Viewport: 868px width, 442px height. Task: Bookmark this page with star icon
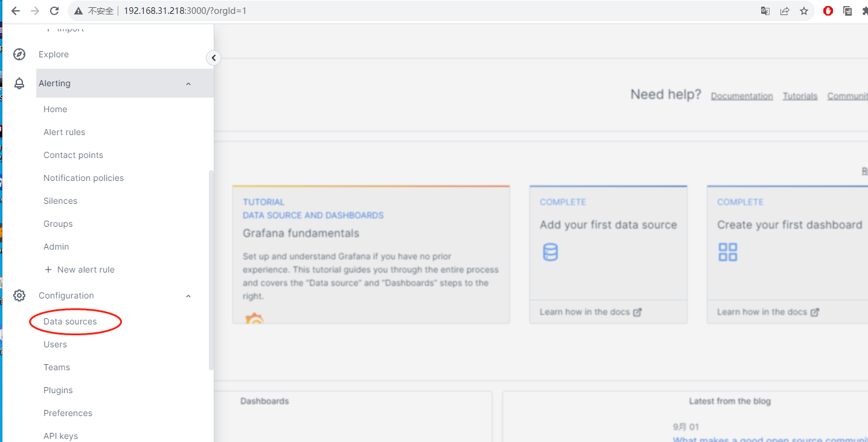(803, 11)
